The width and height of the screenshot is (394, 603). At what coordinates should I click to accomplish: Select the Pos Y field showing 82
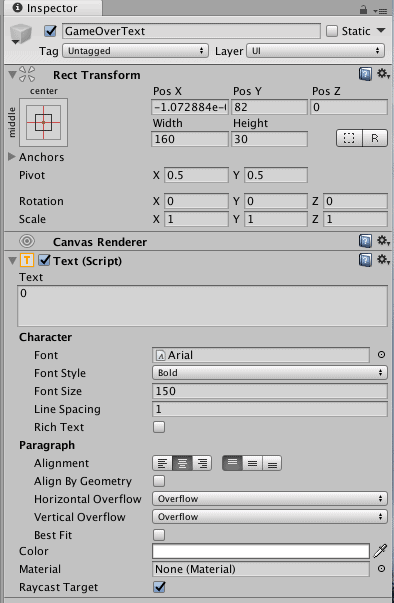coord(269,107)
